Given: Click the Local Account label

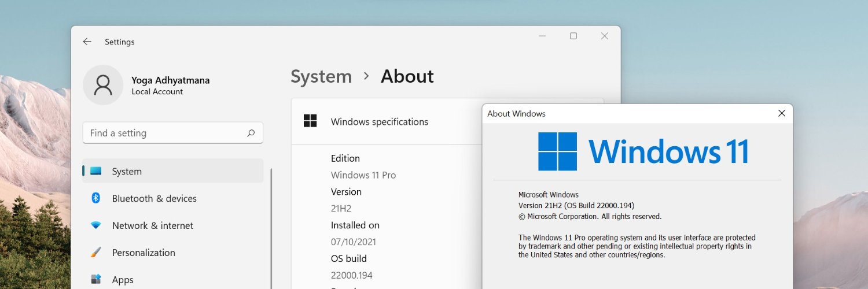Looking at the screenshot, I should tap(157, 92).
